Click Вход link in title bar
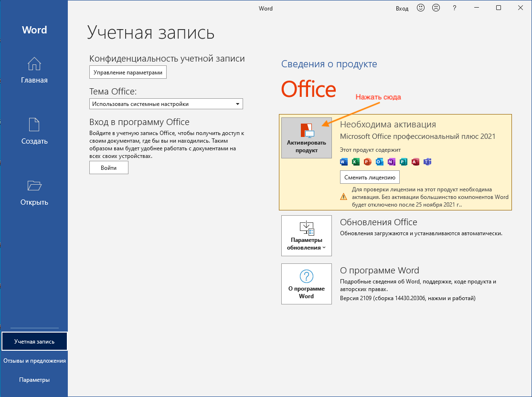The image size is (532, 397). tap(402, 9)
